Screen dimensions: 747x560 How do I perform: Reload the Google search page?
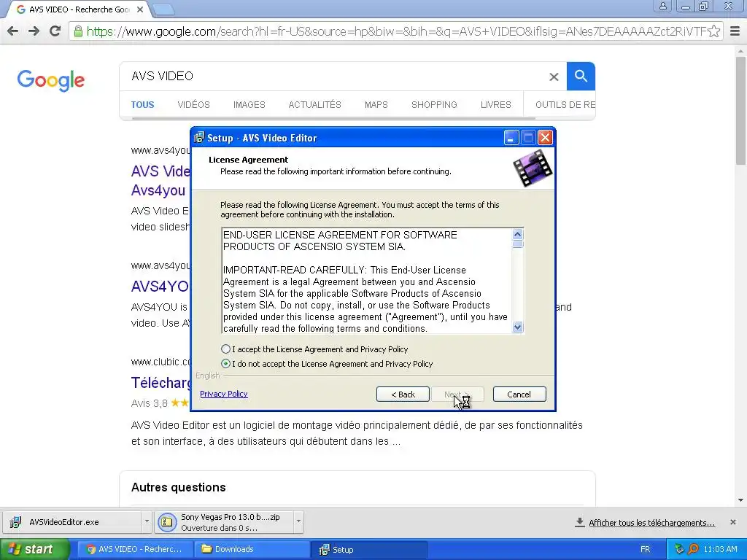(55, 31)
